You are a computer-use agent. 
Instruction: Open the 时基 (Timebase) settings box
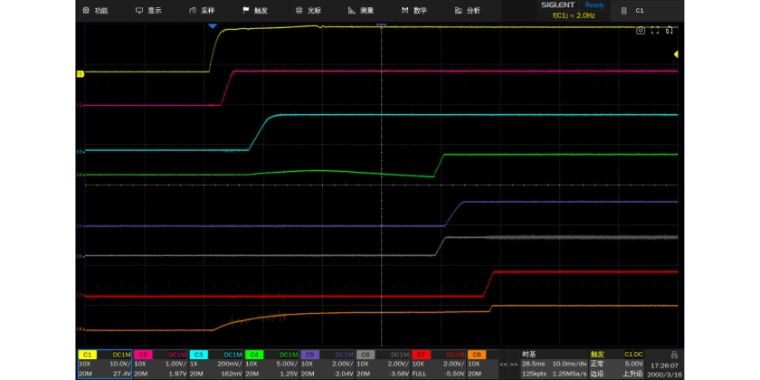[x=554, y=364]
